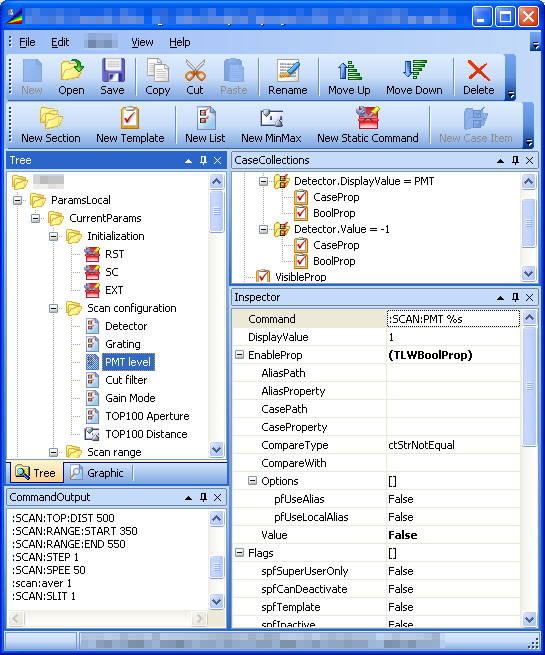Click the CompareType value ctStrNotEqual
Viewport: 545px width, 655px height.
click(421, 445)
